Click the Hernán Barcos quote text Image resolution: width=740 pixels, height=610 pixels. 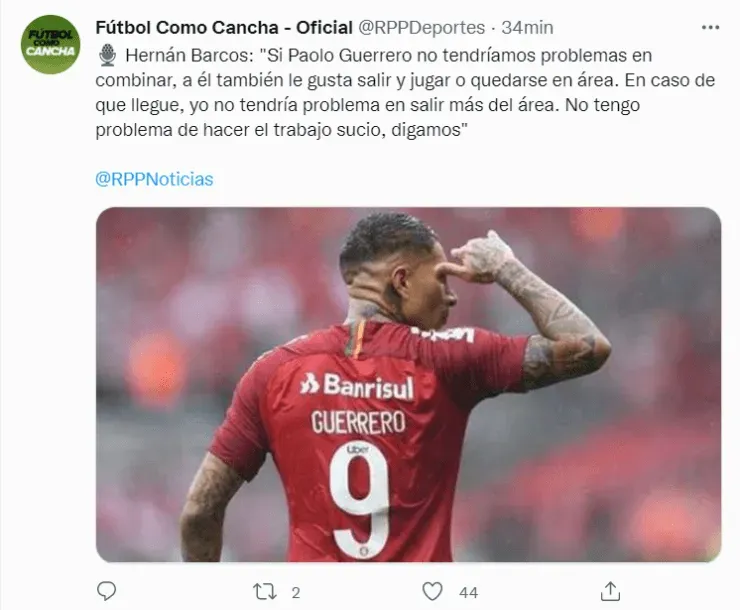click(x=405, y=92)
